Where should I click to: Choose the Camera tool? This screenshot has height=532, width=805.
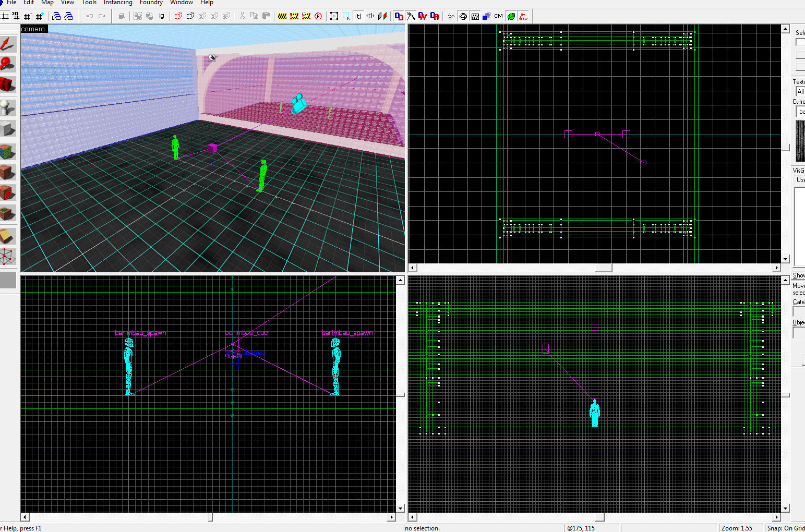[x=7, y=84]
